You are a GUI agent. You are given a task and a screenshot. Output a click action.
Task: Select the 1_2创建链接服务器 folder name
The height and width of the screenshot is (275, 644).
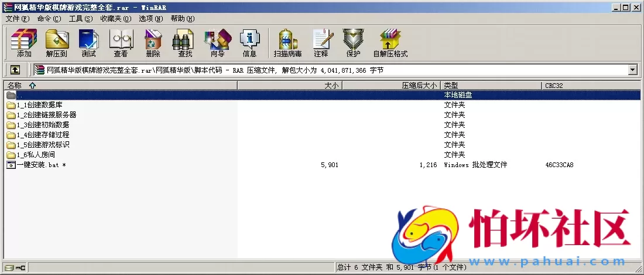(46, 115)
